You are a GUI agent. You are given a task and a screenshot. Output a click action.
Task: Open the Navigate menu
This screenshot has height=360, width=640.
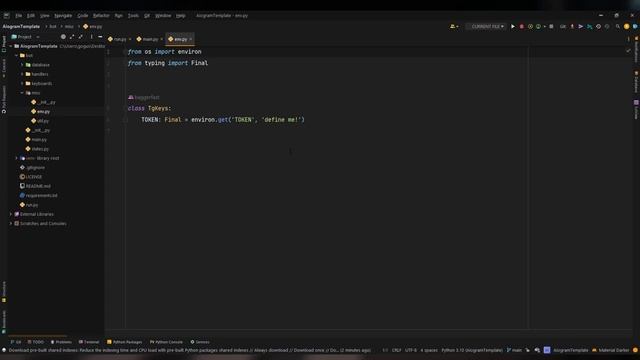click(x=63, y=16)
